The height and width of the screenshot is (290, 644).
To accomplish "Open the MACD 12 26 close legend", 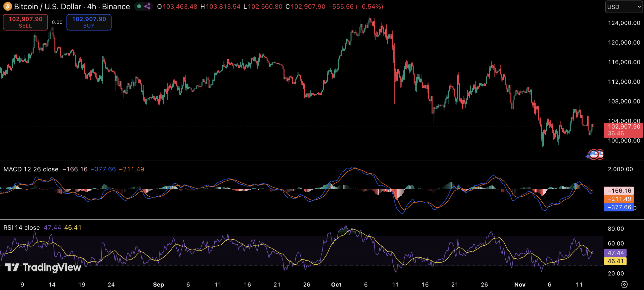I will pos(31,169).
